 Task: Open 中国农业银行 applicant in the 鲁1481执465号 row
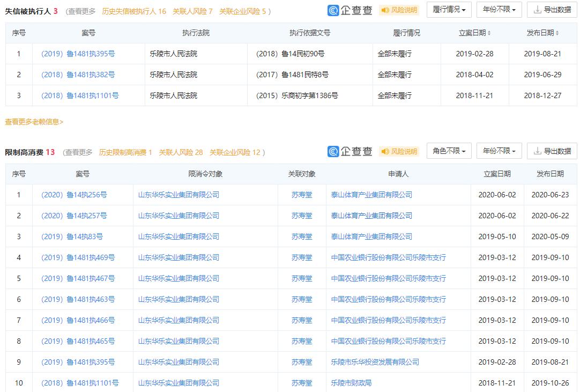[x=389, y=341]
